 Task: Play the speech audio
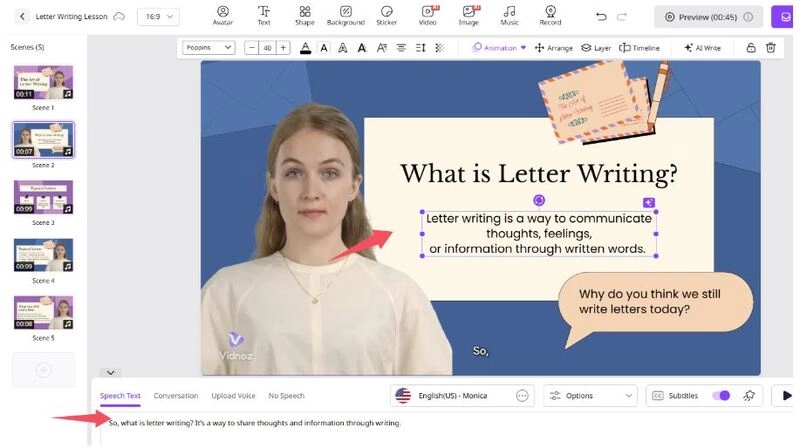786,395
